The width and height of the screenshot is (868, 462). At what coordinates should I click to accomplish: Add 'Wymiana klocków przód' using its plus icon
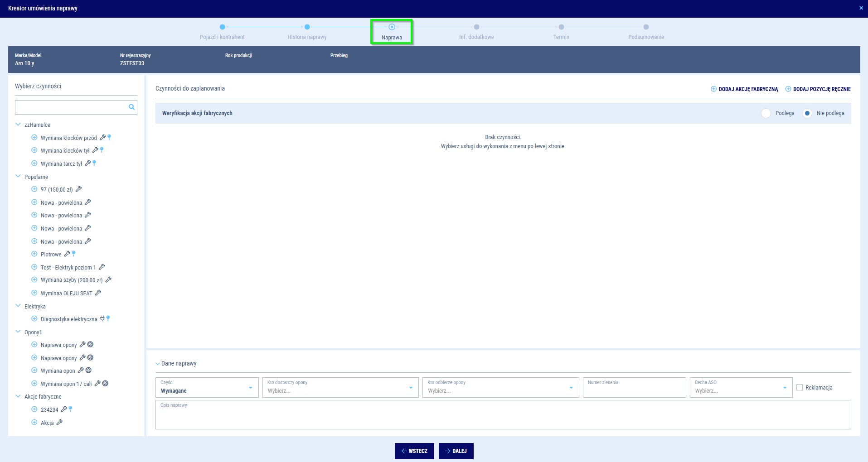coord(34,138)
